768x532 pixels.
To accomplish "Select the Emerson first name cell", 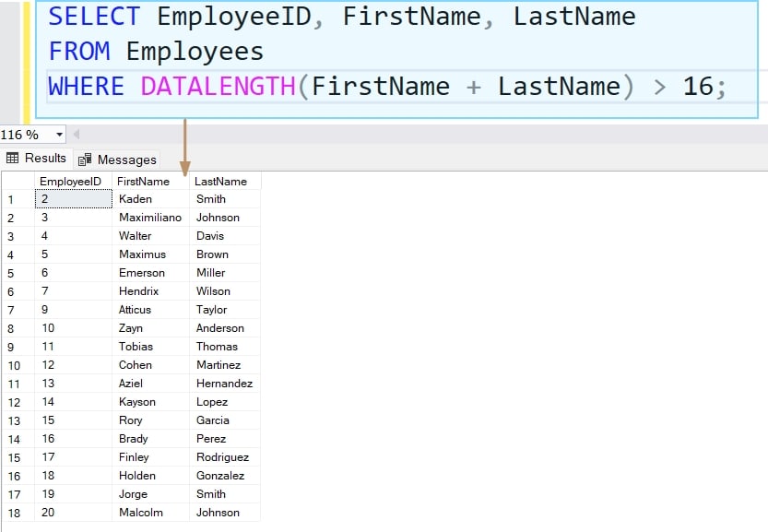I will point(151,273).
